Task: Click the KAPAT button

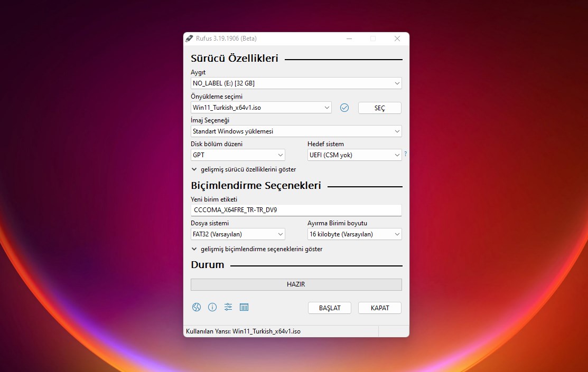Action: (379, 308)
